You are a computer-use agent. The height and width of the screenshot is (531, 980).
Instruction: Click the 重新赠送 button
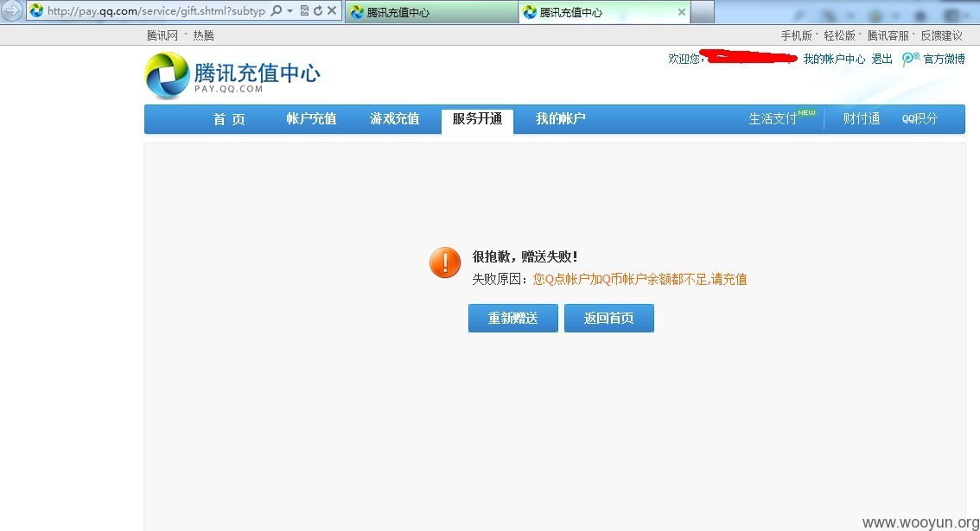coord(513,318)
